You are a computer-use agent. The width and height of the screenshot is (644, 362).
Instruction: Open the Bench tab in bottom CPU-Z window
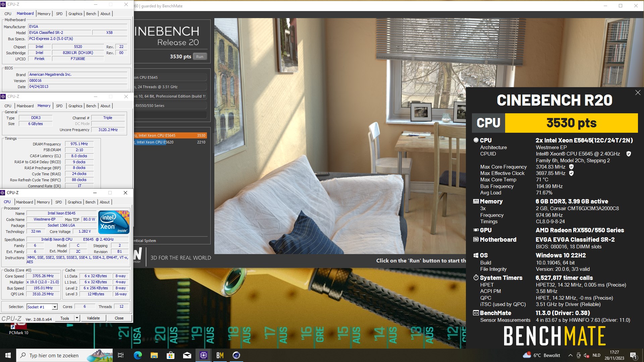point(91,202)
